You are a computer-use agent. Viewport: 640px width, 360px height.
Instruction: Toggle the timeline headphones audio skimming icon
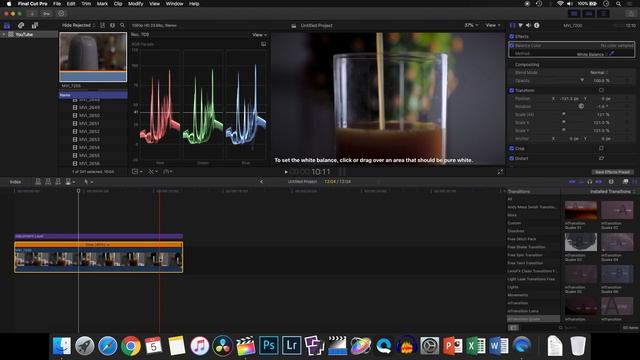(x=589, y=182)
